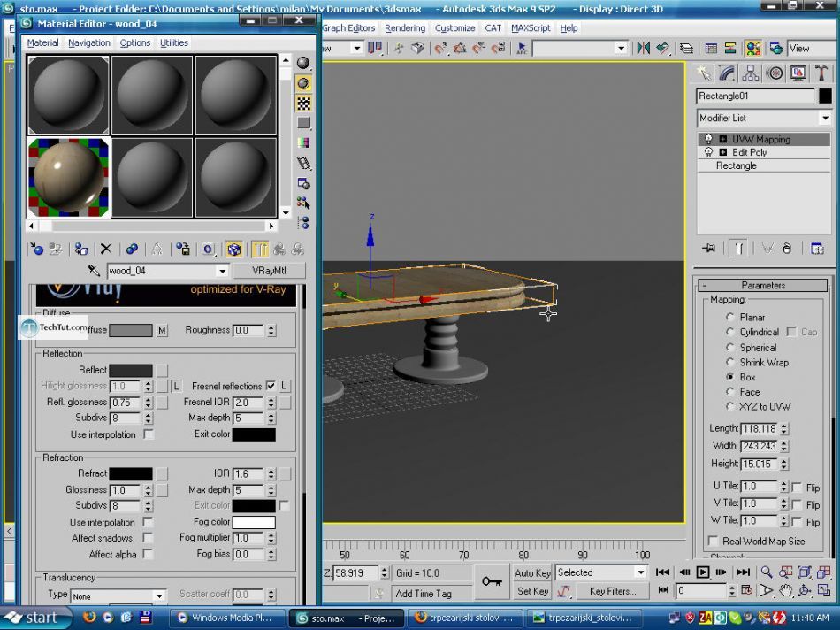
Task: Select Cylindrical mapping radio button
Action: click(729, 332)
